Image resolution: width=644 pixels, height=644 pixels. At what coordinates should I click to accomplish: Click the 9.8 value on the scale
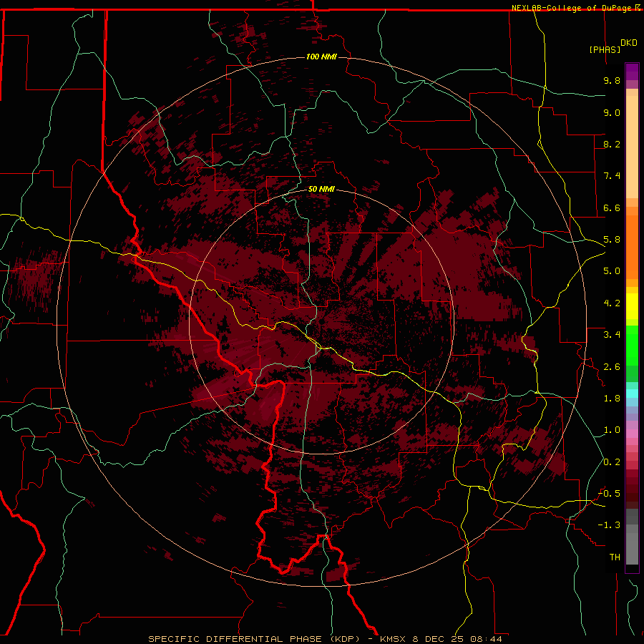[x=612, y=80]
